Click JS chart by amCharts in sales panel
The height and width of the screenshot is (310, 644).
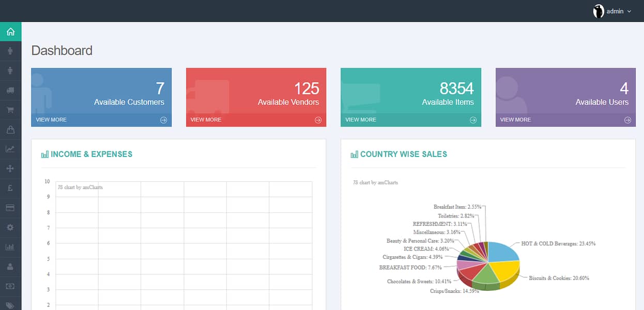click(x=375, y=183)
